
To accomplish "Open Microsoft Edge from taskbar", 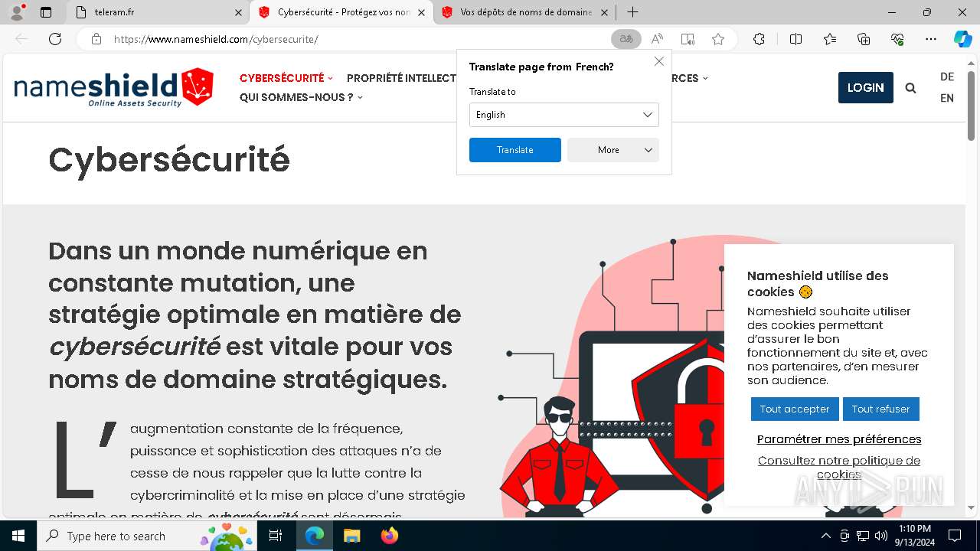I will (x=315, y=536).
